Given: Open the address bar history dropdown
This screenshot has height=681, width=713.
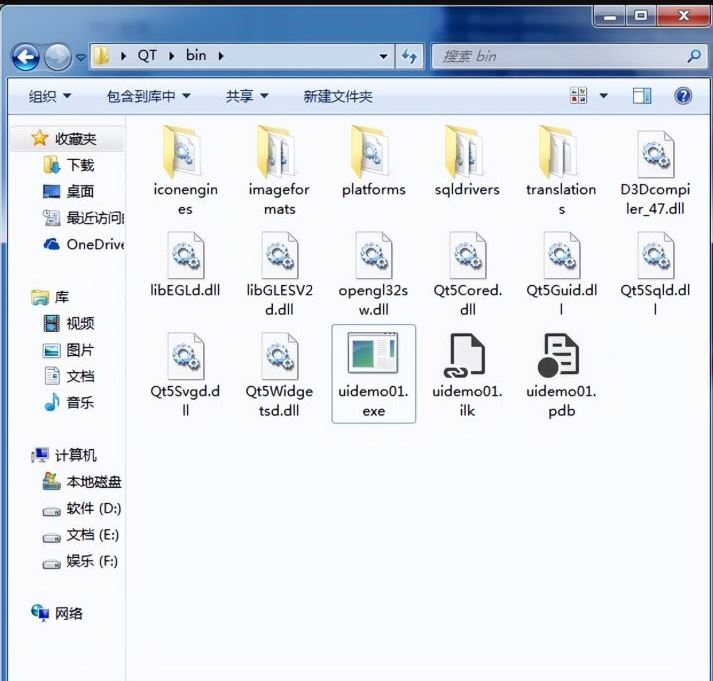Looking at the screenshot, I should [383, 56].
